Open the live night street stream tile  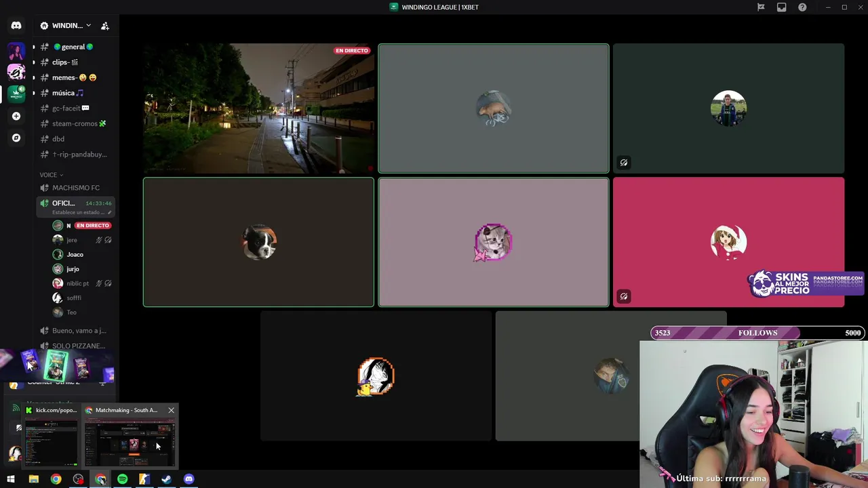pyautogui.click(x=258, y=108)
